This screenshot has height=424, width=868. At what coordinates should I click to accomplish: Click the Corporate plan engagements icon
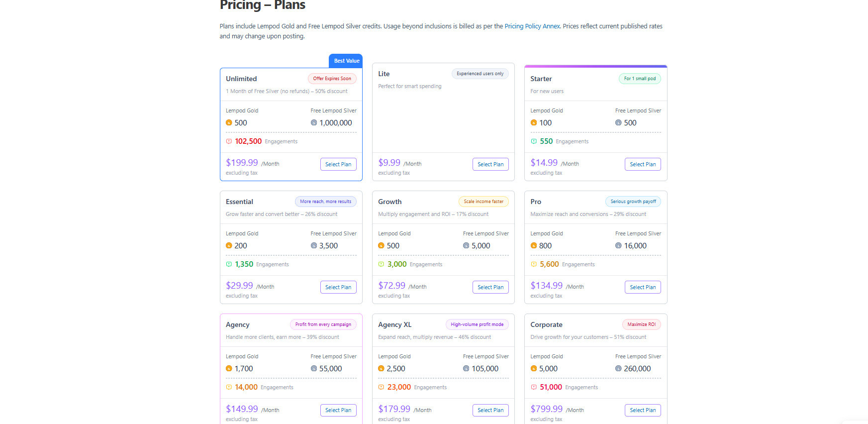(x=534, y=387)
